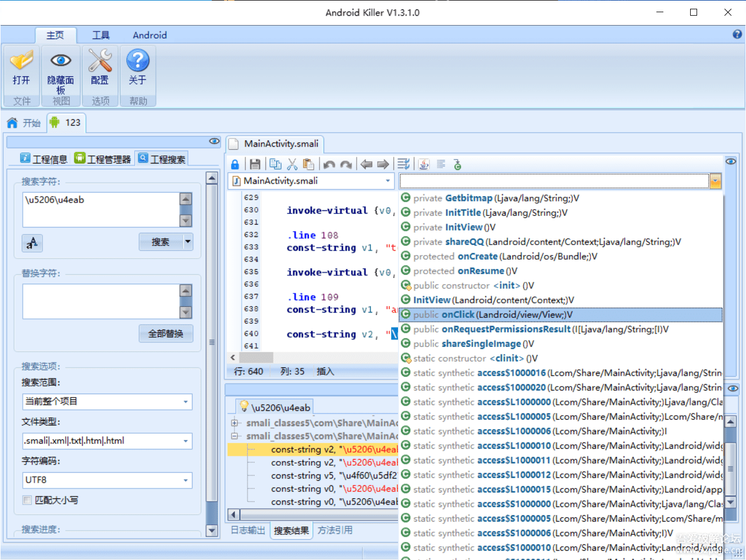Click the cut scissors icon in editor toolbar
This screenshot has width=746, height=560.
pos(292,164)
